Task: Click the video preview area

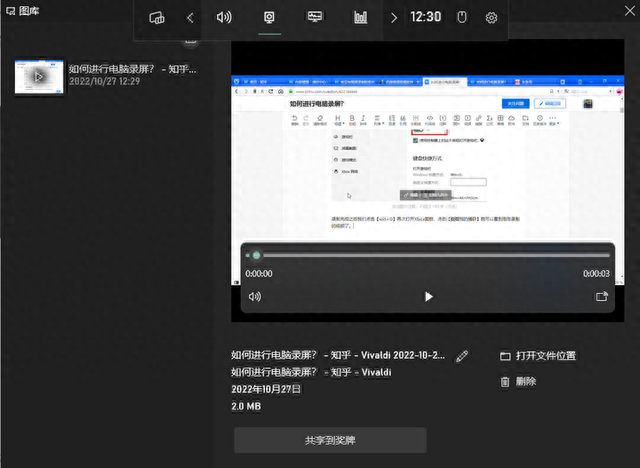Action: (427, 180)
